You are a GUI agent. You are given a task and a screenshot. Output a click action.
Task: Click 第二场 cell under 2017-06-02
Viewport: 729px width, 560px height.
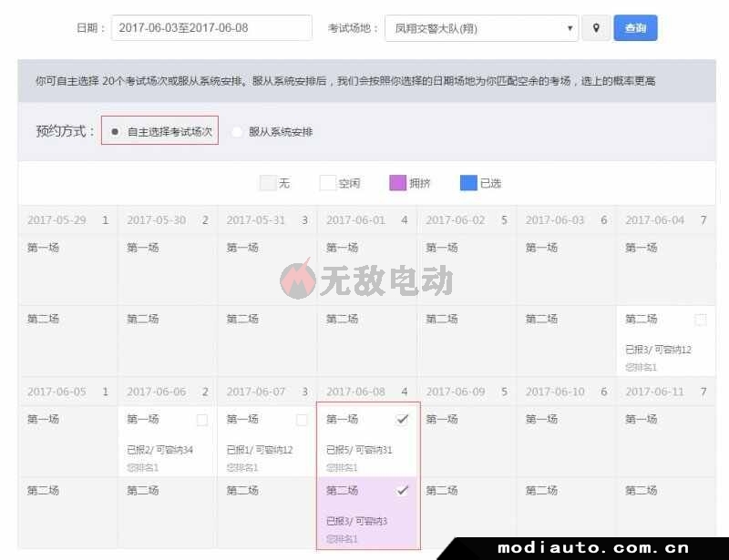coord(467,341)
